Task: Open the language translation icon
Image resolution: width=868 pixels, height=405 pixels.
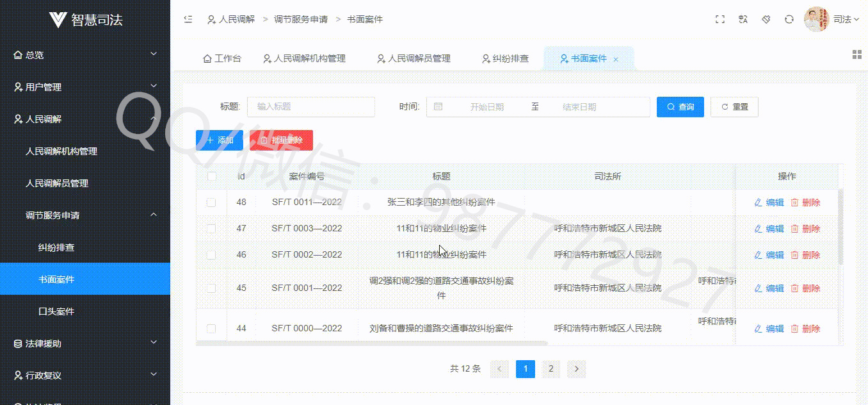Action: click(x=743, y=19)
